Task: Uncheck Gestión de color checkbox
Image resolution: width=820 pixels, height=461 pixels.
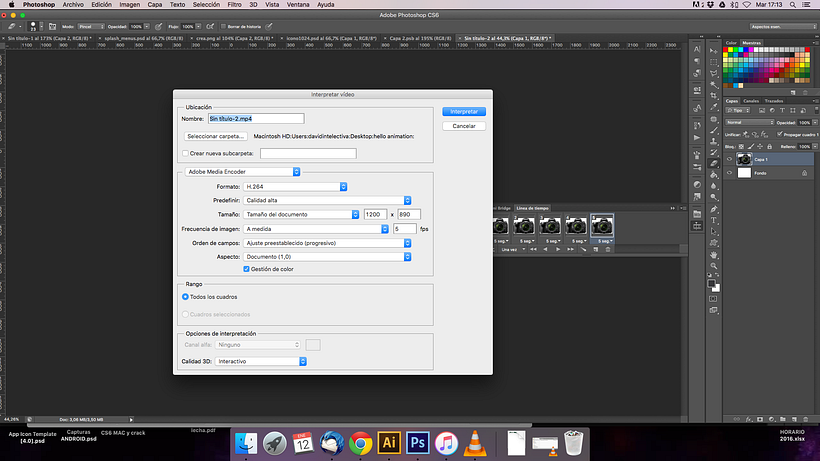Action: tap(246, 269)
